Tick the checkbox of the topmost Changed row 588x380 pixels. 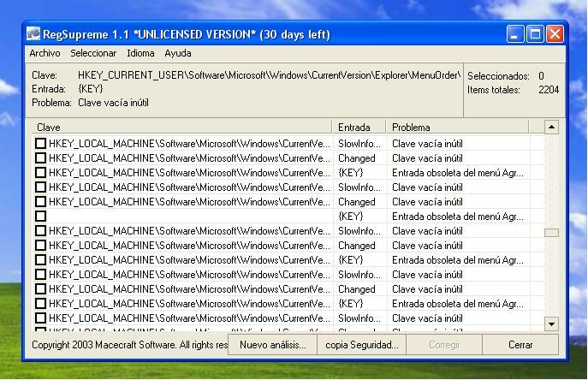coord(40,158)
